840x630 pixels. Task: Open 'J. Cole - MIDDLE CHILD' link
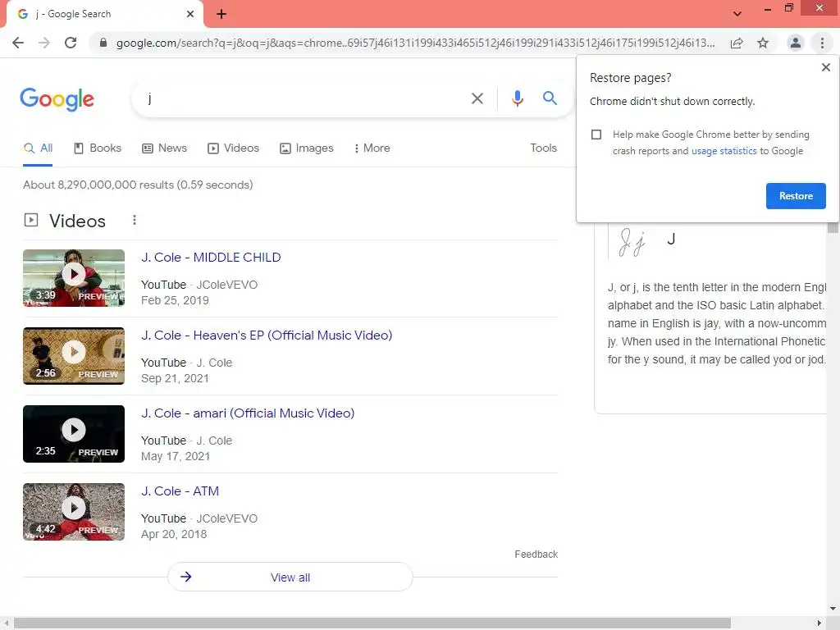211,257
